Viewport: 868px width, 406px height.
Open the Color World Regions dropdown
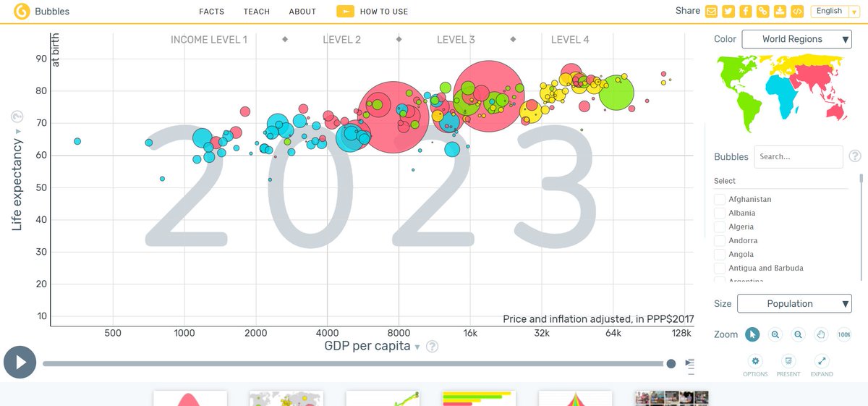797,39
